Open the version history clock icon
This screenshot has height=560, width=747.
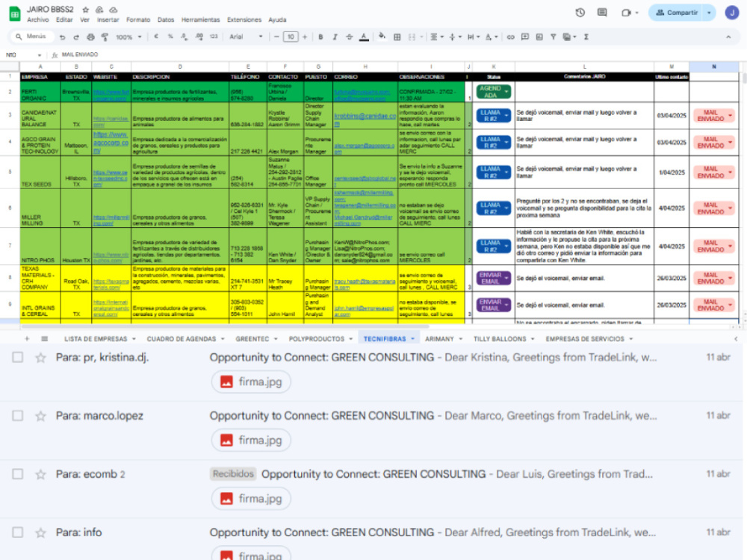tap(580, 13)
